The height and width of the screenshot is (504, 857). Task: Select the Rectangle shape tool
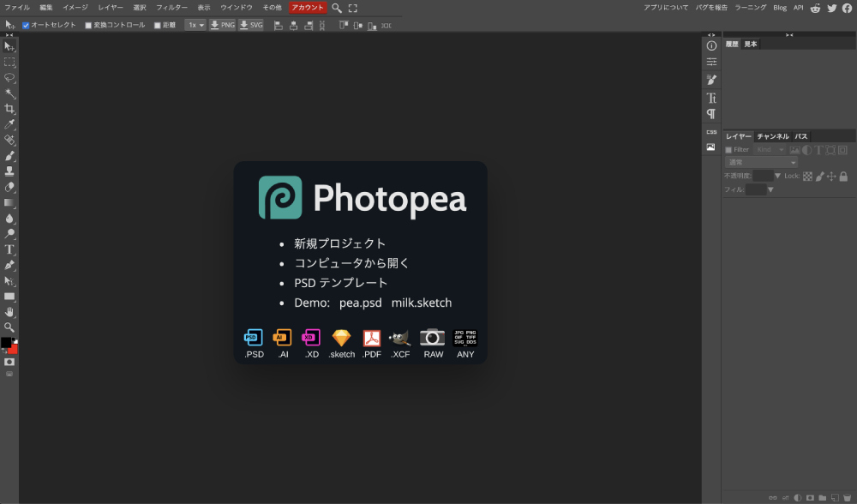9,297
